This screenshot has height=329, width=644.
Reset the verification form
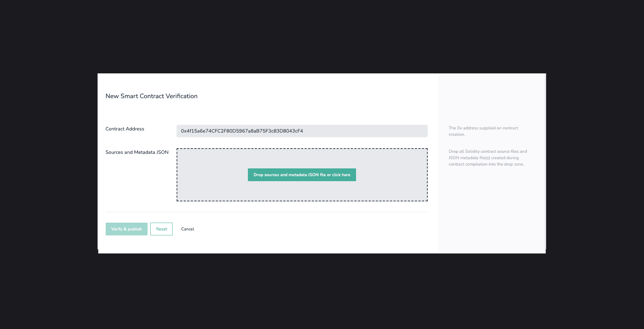(x=161, y=229)
